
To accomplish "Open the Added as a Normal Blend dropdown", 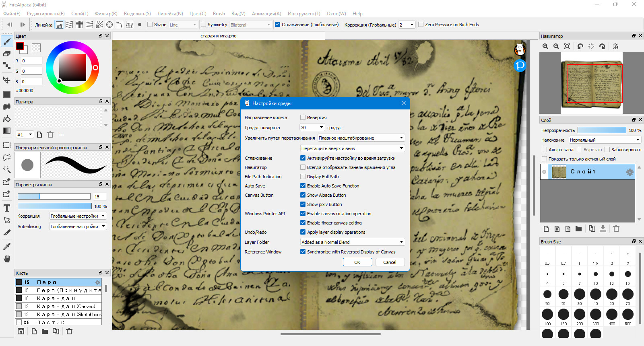I will [352, 242].
